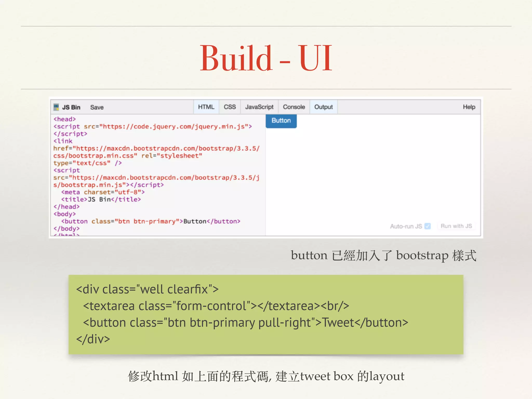Toggle the Auto-run JS checkbox

click(x=428, y=226)
